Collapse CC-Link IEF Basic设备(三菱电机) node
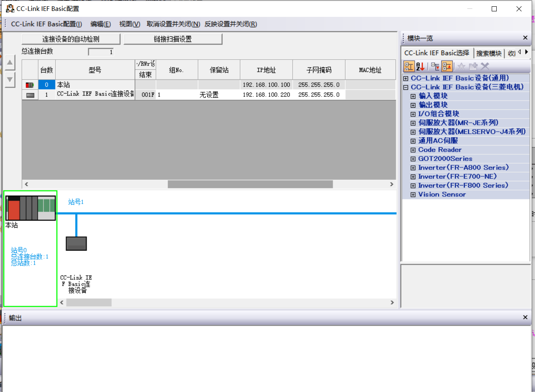This screenshot has height=392, width=535. 406,87
